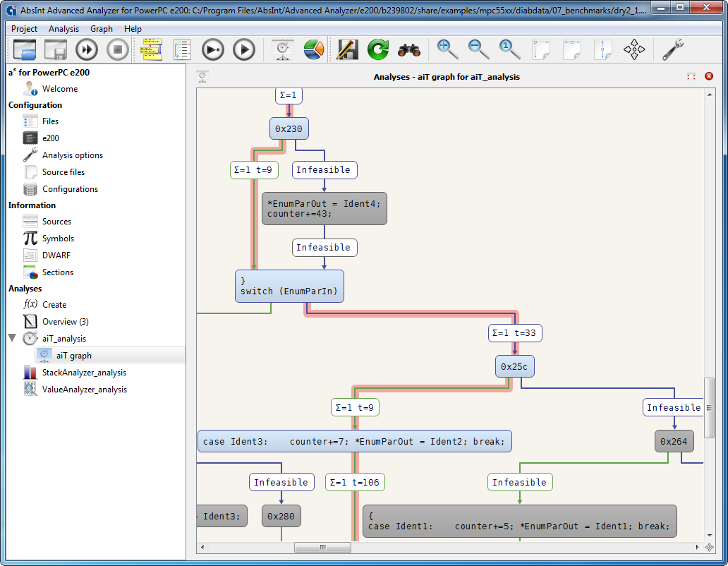Open Overview (3) analyses list
Viewport: 728px width, 566px height.
66,322
